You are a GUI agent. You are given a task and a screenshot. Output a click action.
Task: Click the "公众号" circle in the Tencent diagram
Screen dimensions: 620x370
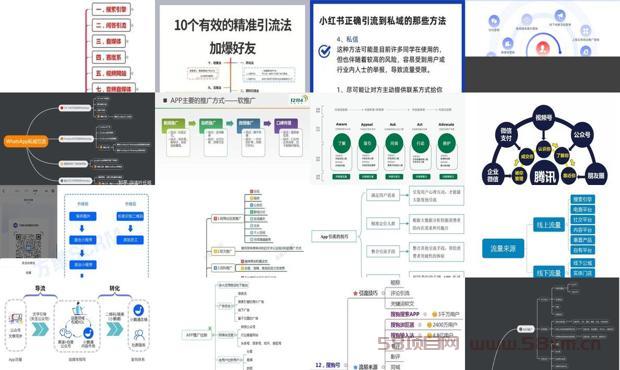[582, 135]
